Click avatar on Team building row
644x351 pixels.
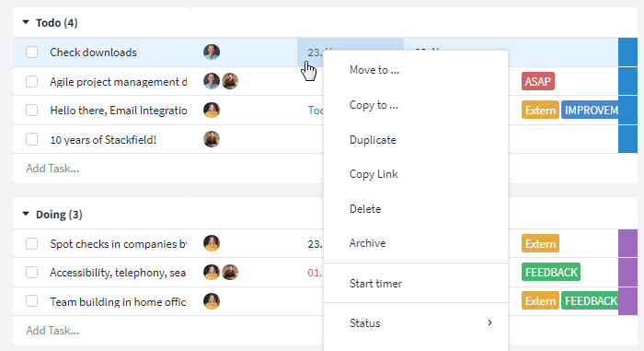pyautogui.click(x=212, y=301)
